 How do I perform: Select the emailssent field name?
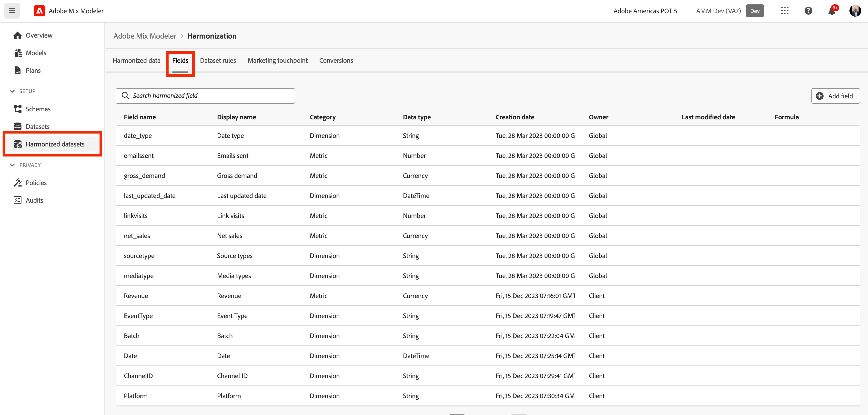click(139, 156)
